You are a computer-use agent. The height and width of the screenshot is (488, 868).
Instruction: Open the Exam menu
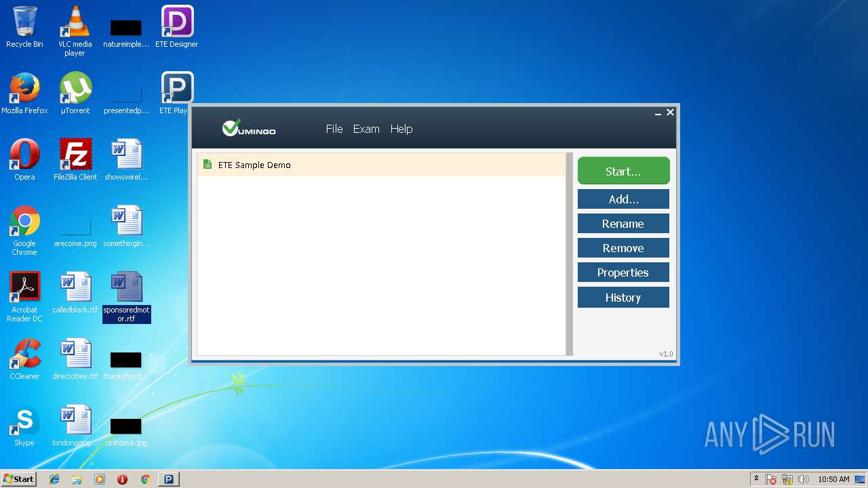click(366, 129)
